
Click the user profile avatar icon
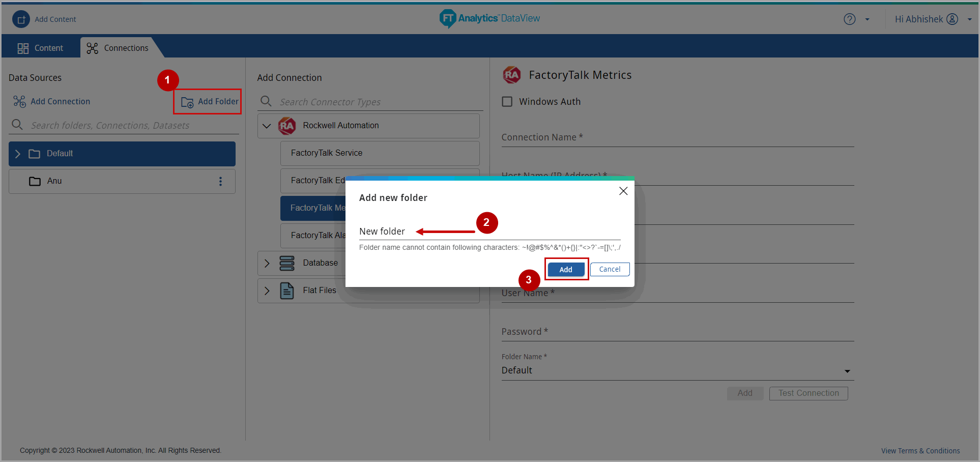pos(952,19)
